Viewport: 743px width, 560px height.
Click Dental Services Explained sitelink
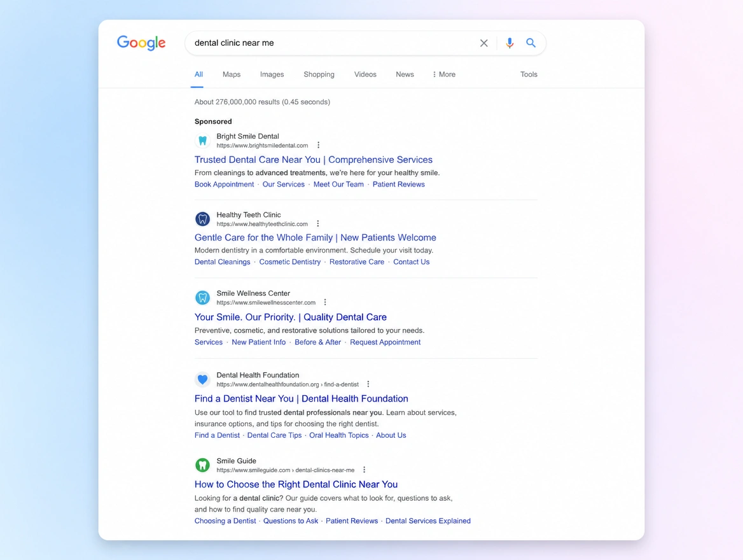(428, 521)
